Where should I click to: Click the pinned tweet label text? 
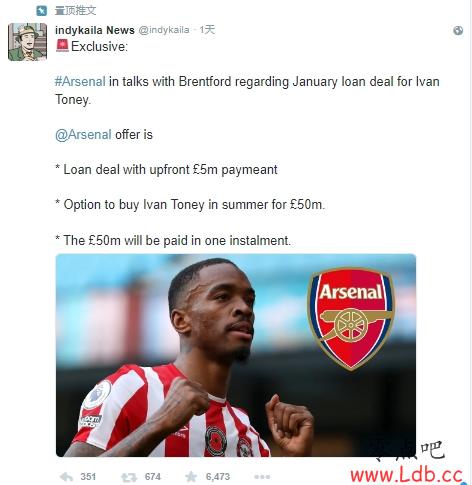(x=75, y=10)
